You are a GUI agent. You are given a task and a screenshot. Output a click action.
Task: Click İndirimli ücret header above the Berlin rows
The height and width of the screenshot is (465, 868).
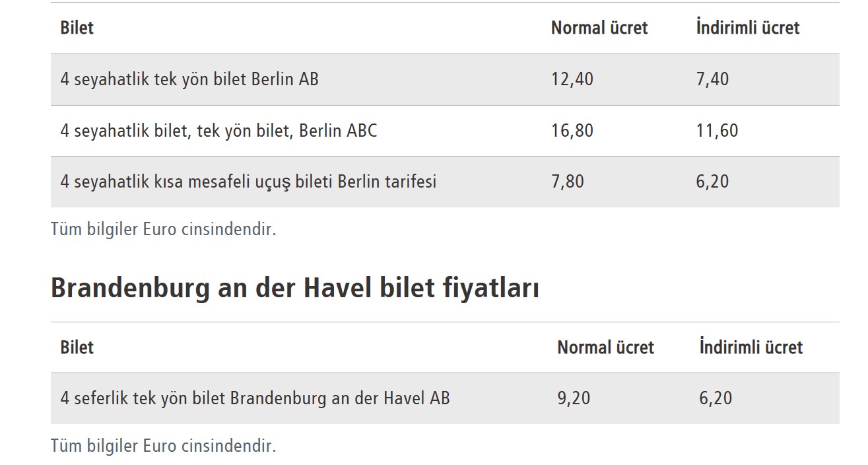[x=747, y=28]
